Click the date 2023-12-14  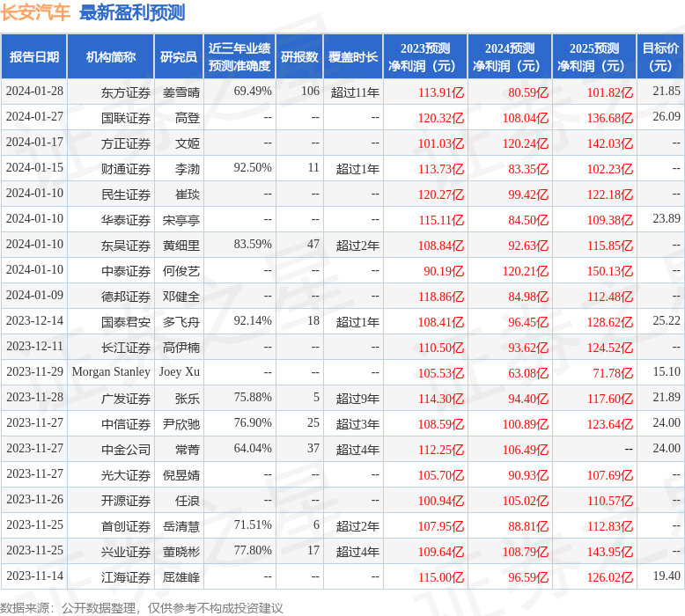tap(34, 321)
